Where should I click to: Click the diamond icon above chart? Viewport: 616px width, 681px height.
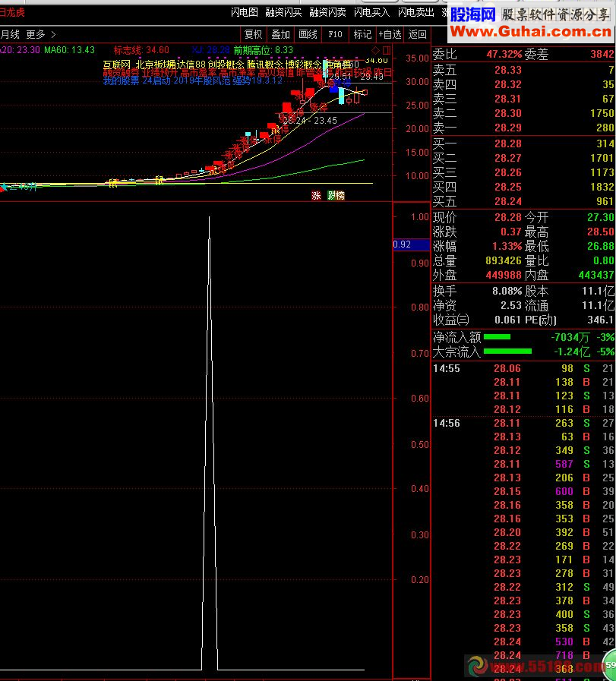pyautogui.click(x=376, y=50)
